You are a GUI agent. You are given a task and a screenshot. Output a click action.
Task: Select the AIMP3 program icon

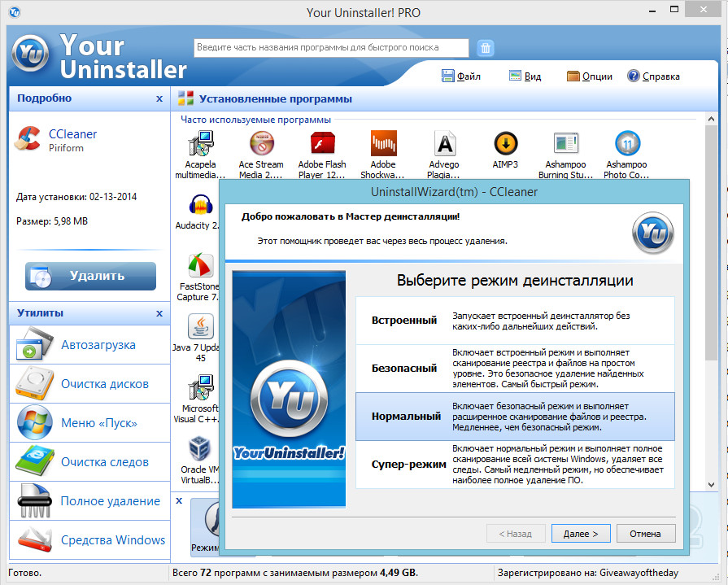click(505, 143)
